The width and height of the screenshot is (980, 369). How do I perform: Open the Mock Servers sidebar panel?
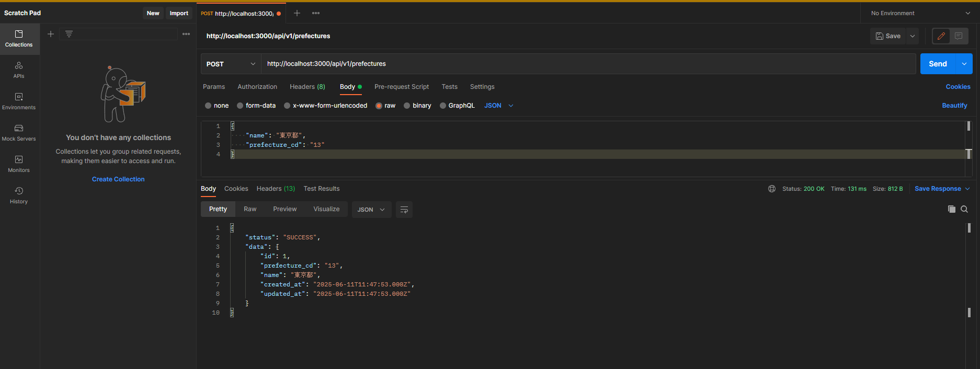(x=19, y=133)
